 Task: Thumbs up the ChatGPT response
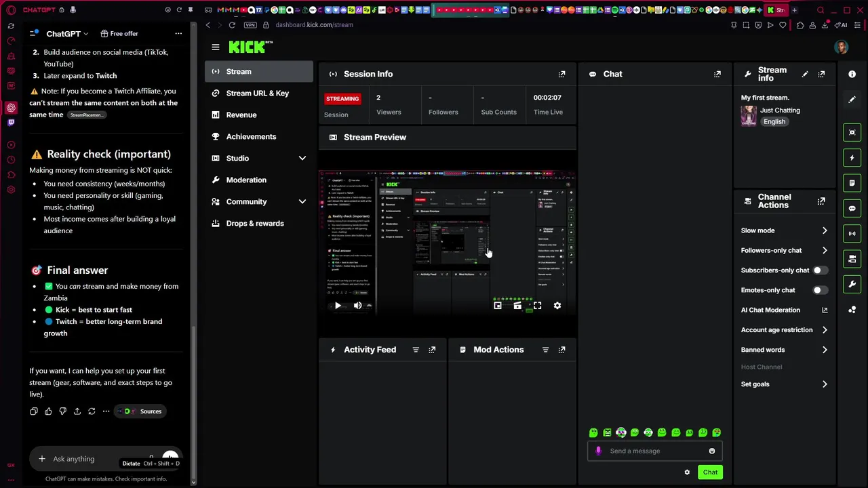point(48,411)
